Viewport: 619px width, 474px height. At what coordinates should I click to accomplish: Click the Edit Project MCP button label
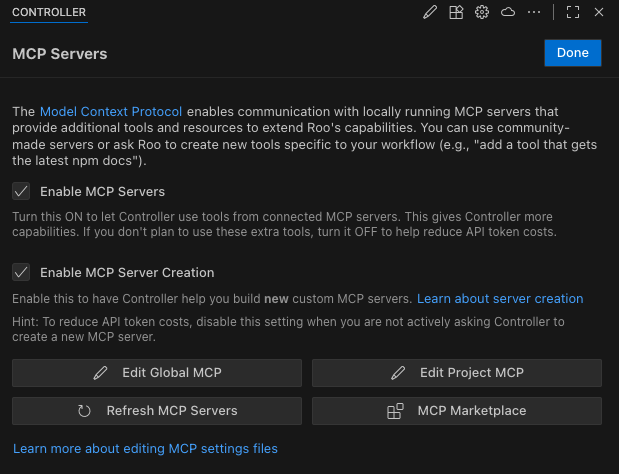[472, 373]
